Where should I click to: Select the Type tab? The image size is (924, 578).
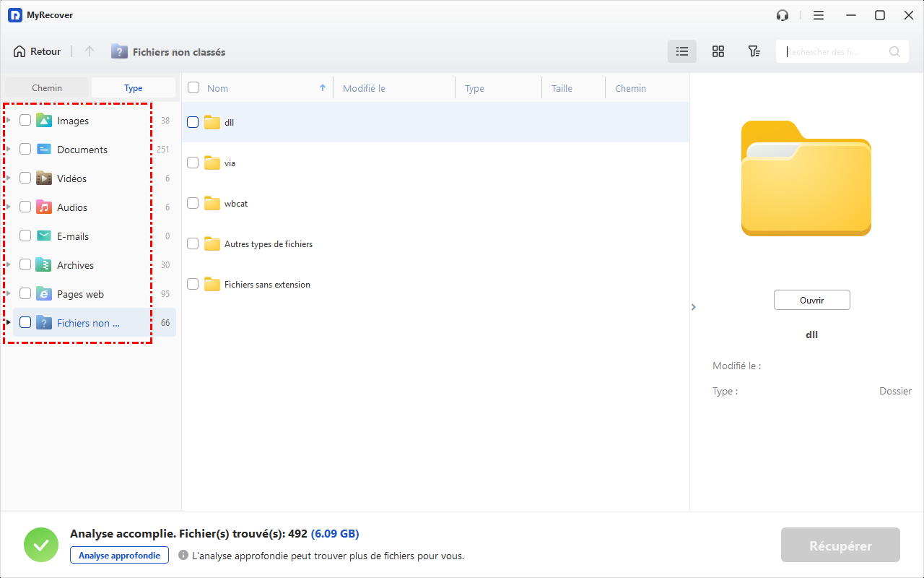133,88
